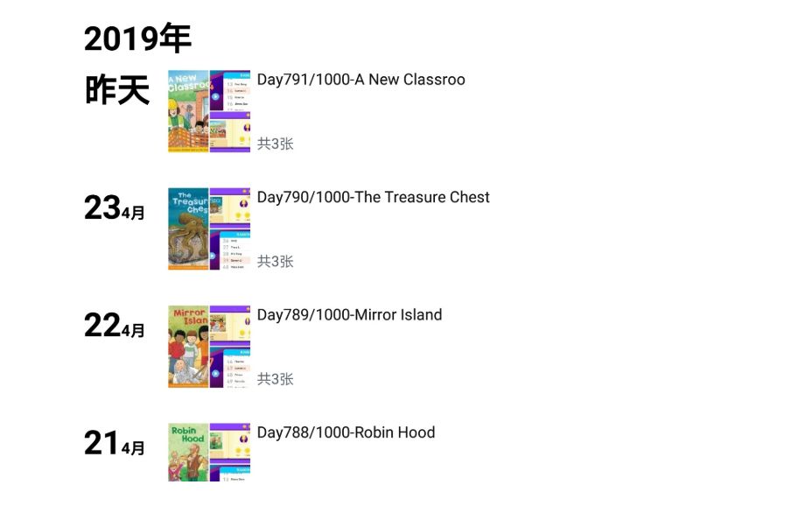
Task: Click 共3张 count under Day791 post
Action: click(276, 144)
